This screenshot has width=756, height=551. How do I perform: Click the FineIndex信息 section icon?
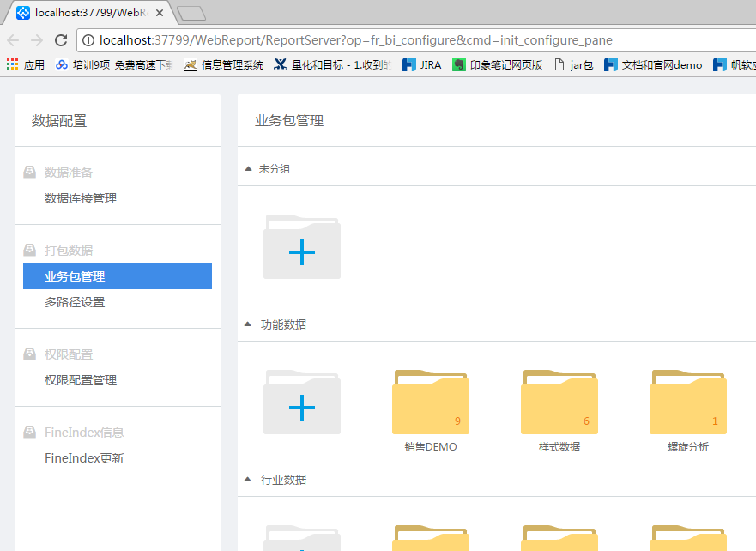[30, 433]
